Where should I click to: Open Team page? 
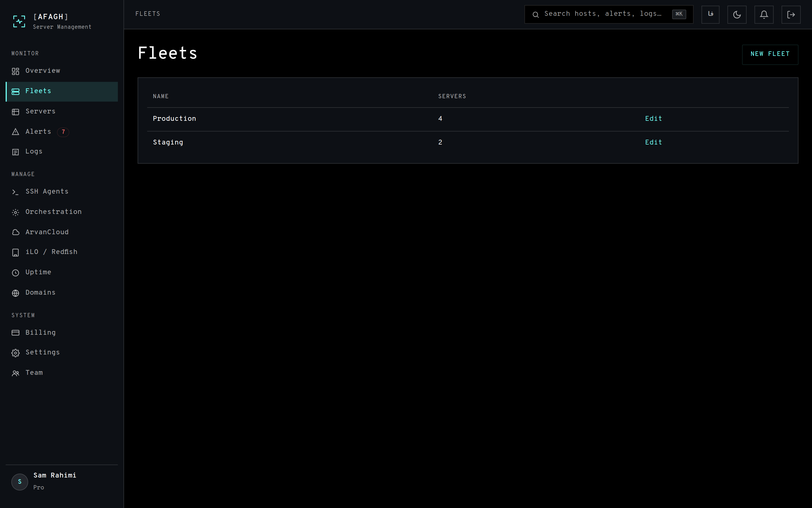[x=62, y=373]
